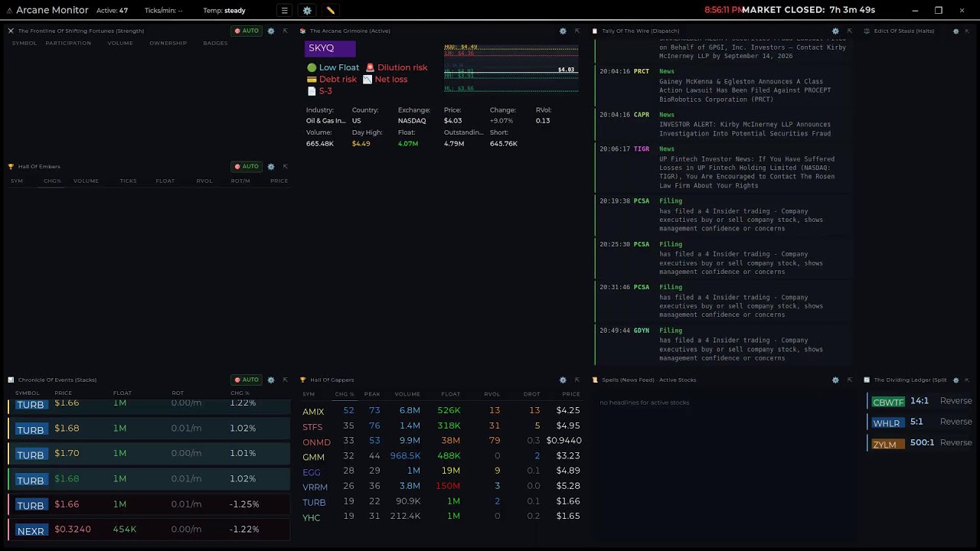Click NEXR symbol in Chronicle Of Events
This screenshot has width=980, height=551.
point(31,531)
